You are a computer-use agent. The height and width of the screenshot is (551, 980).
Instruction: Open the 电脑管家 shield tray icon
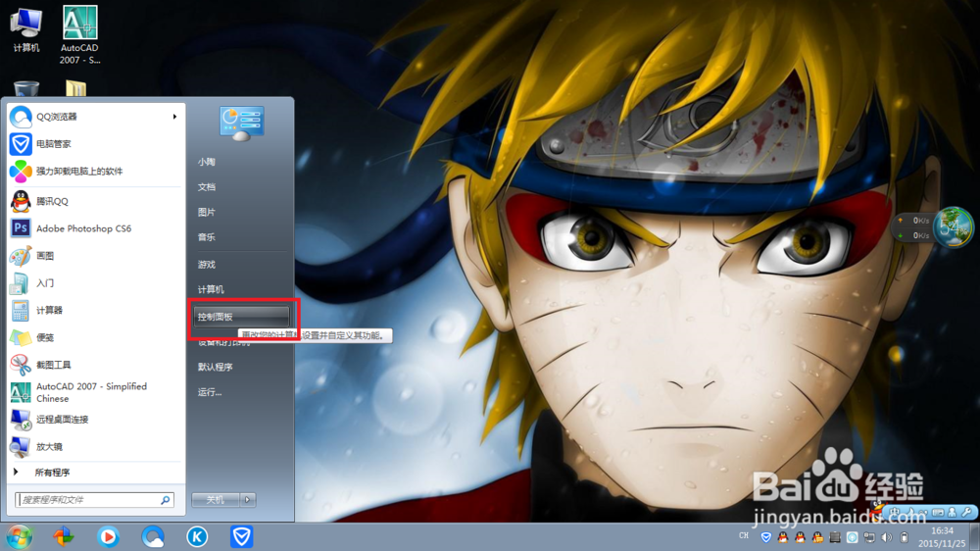pos(766,537)
